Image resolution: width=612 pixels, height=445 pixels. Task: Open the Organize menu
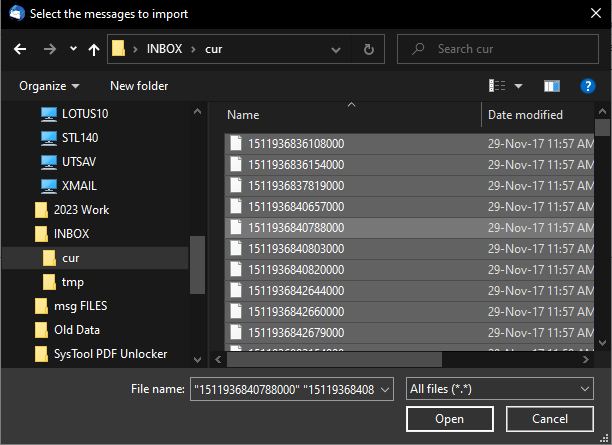(x=49, y=86)
